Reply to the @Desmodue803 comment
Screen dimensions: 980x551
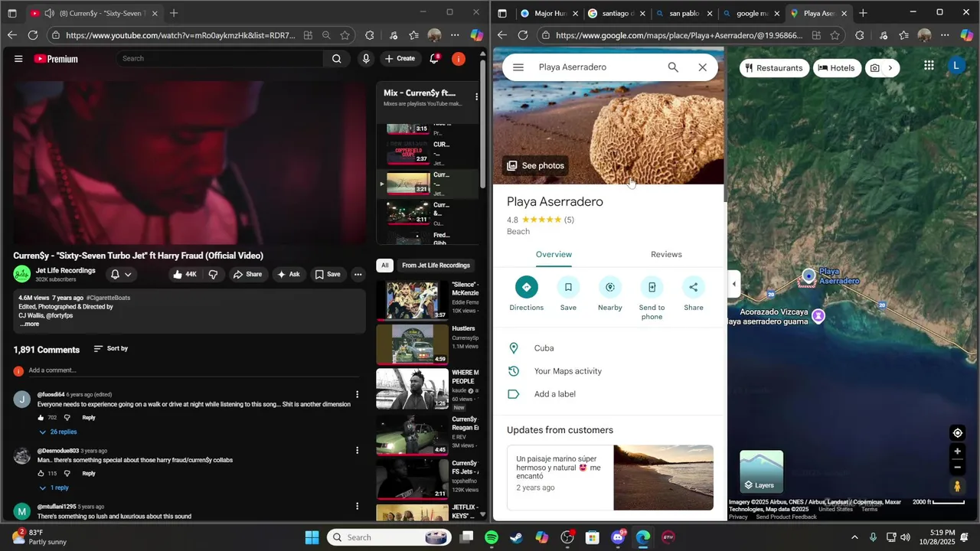(89, 474)
